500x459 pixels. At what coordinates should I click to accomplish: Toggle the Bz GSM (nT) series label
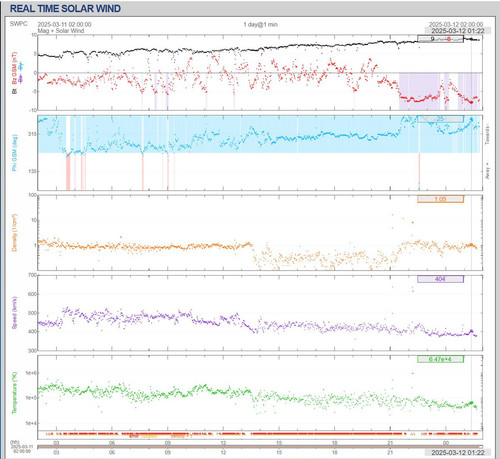(14, 68)
